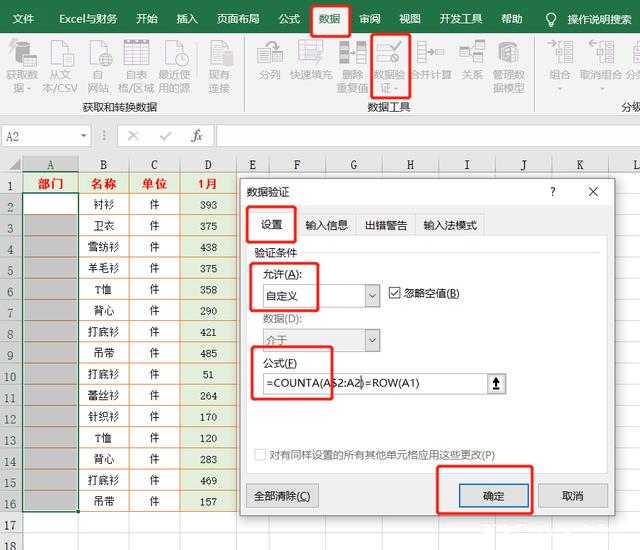Switch to the 输入信息 tab
Screen dimensions: 640x550
[x=327, y=225]
